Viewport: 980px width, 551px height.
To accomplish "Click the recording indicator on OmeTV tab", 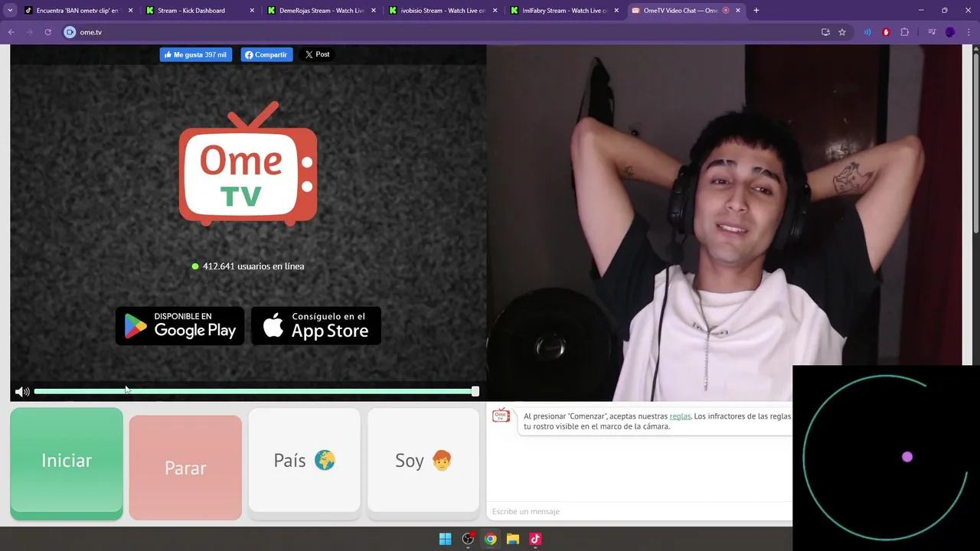I will 726,11.
